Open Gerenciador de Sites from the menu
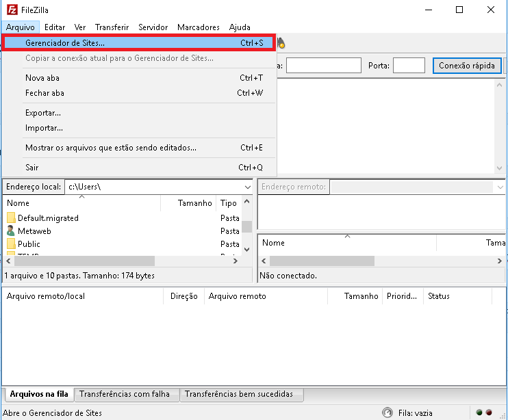Screen dimensions: 508x420 pos(65,43)
